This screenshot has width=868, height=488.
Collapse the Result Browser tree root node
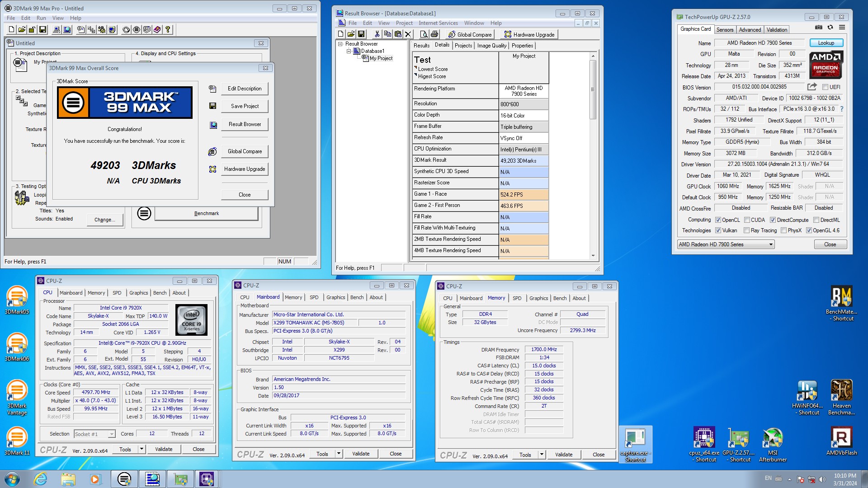point(340,44)
